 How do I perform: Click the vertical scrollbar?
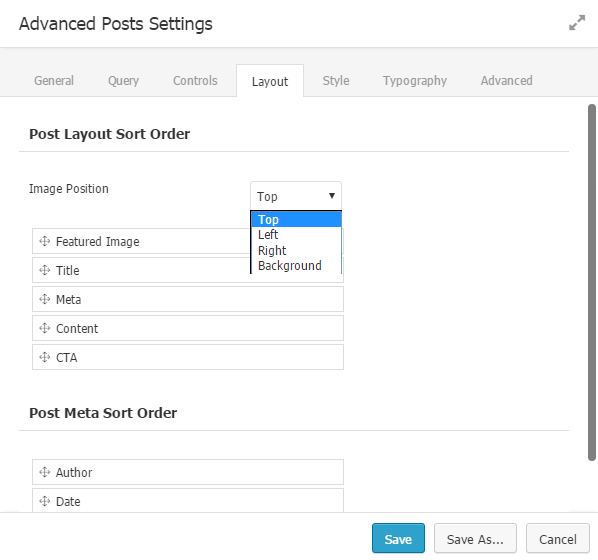tap(592, 282)
